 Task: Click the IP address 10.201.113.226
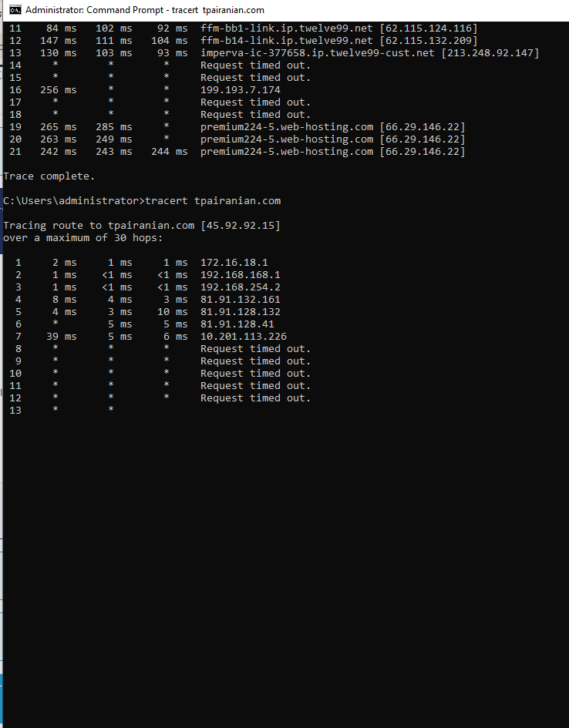coord(244,337)
